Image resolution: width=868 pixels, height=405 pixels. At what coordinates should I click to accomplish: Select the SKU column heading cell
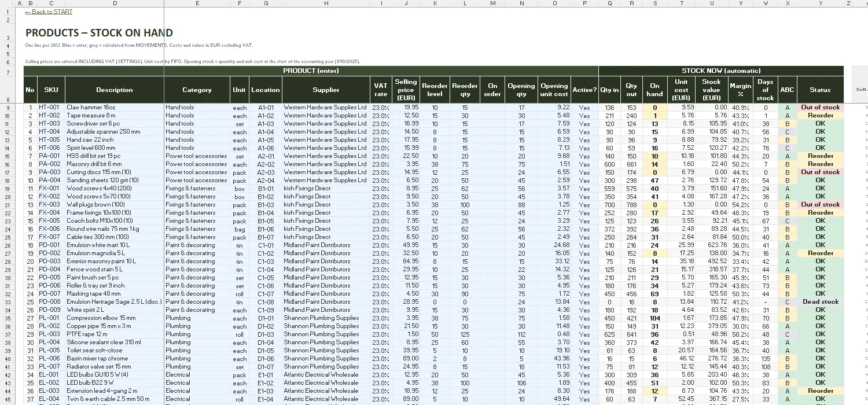click(x=51, y=90)
